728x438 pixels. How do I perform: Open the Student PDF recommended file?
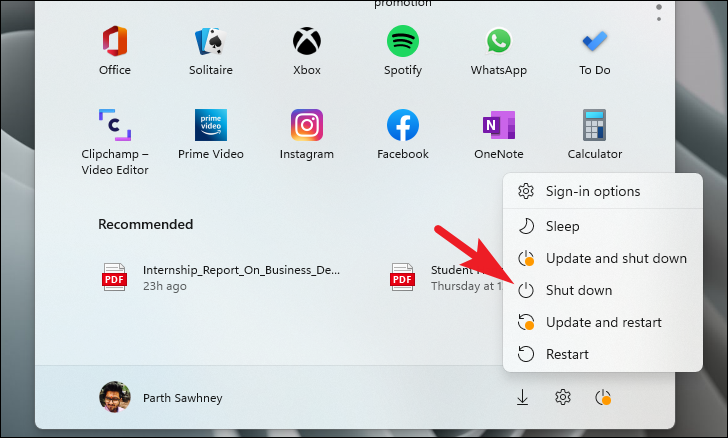point(445,277)
